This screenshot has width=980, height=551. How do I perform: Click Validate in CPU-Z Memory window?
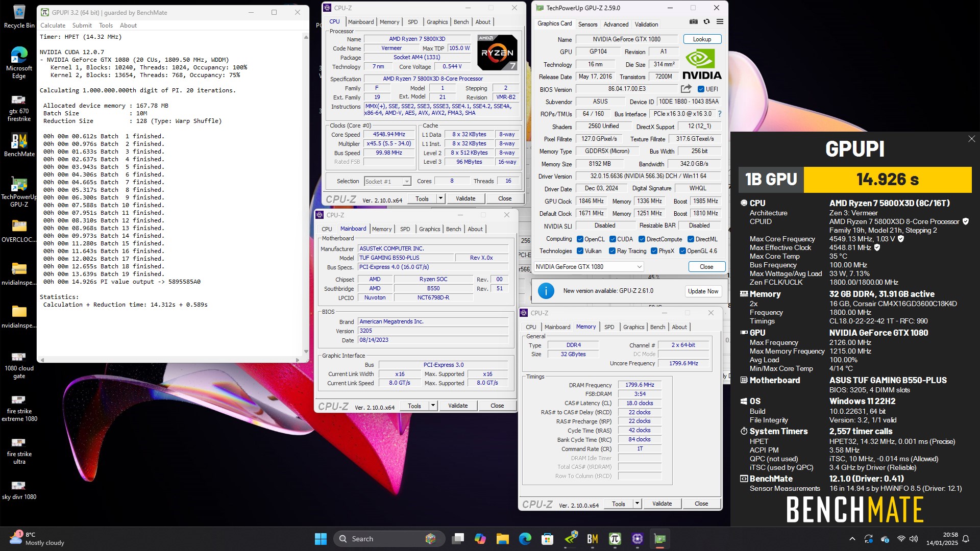tap(662, 504)
